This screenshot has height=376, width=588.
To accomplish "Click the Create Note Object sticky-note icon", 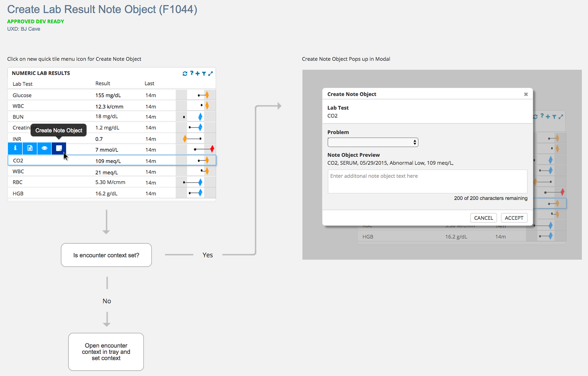I will pos(59,148).
